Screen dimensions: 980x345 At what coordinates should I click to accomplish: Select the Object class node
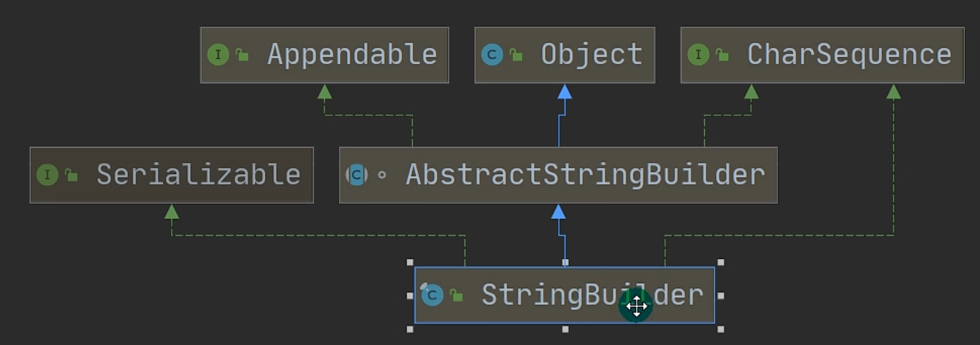[565, 55]
